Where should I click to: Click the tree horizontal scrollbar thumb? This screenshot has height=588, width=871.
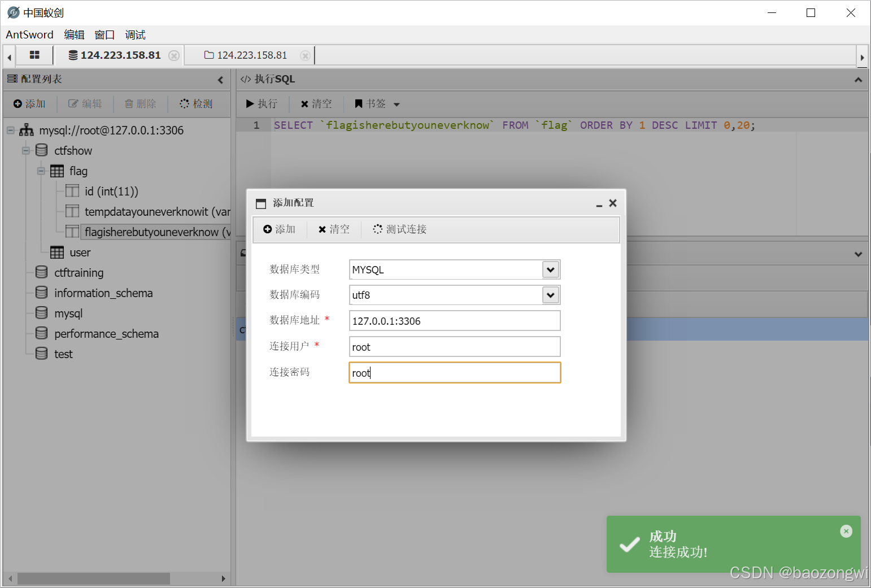tap(94, 578)
